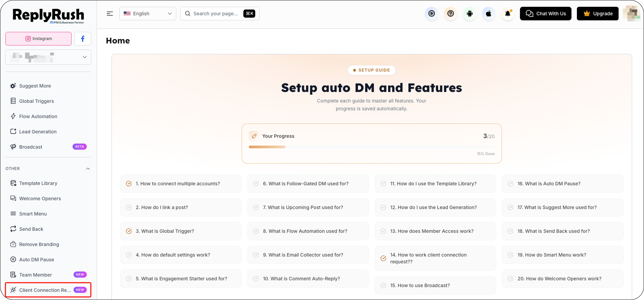Open the account selector dropdown
Screen dimensions: 644x300
point(48,57)
